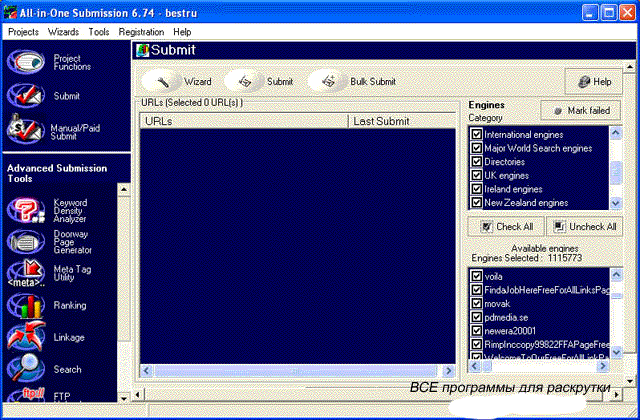Click Category list scroll up arrow

[x=616, y=133]
